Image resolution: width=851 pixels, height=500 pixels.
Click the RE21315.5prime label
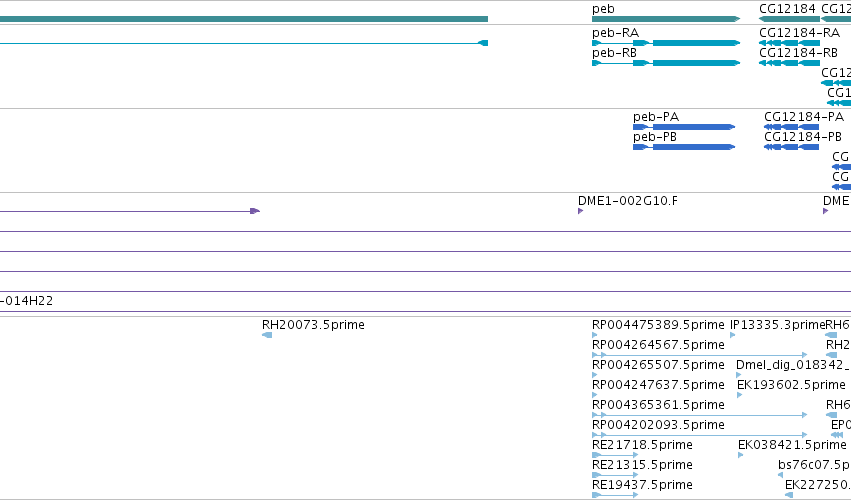point(642,465)
